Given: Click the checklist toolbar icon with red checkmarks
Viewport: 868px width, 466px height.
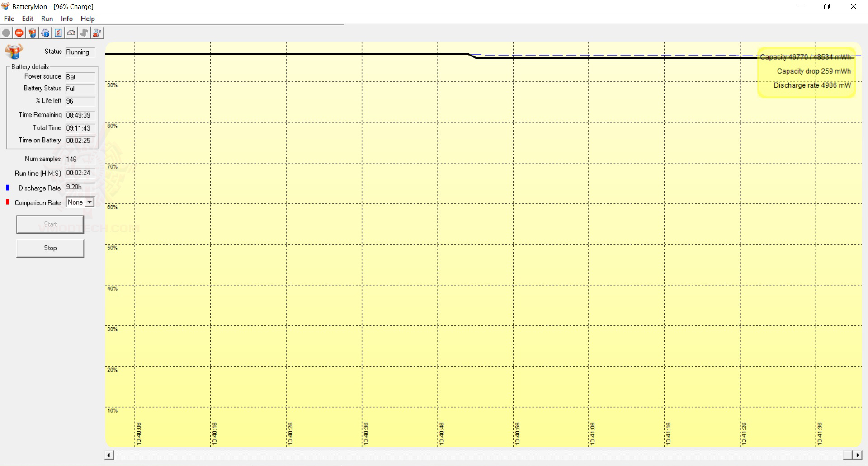Looking at the screenshot, I should tap(58, 33).
